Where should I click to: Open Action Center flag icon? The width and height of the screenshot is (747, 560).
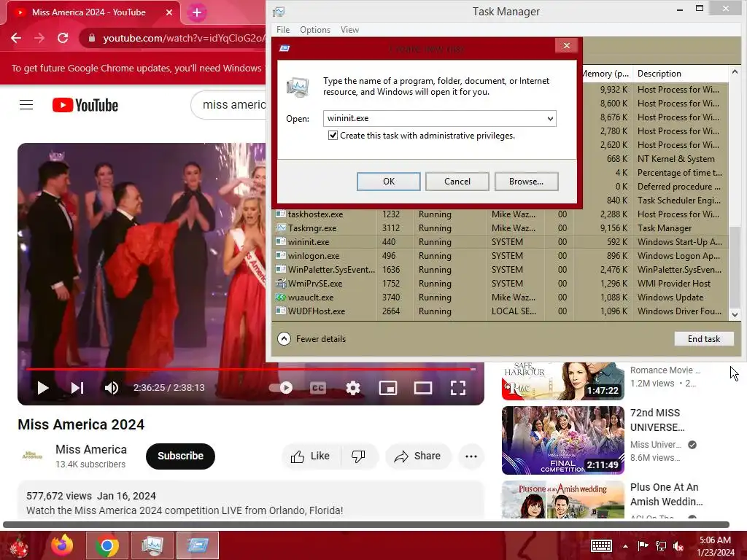[x=643, y=545]
